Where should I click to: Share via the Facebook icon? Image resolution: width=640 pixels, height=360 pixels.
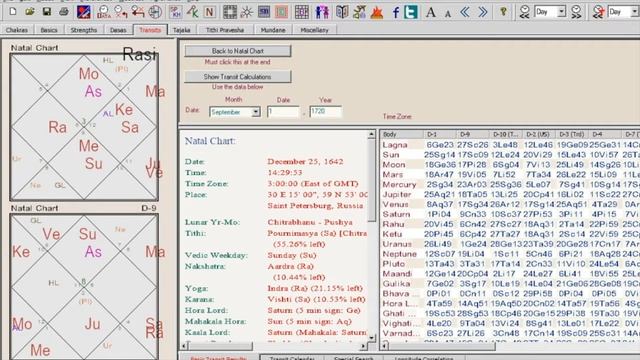click(396, 12)
